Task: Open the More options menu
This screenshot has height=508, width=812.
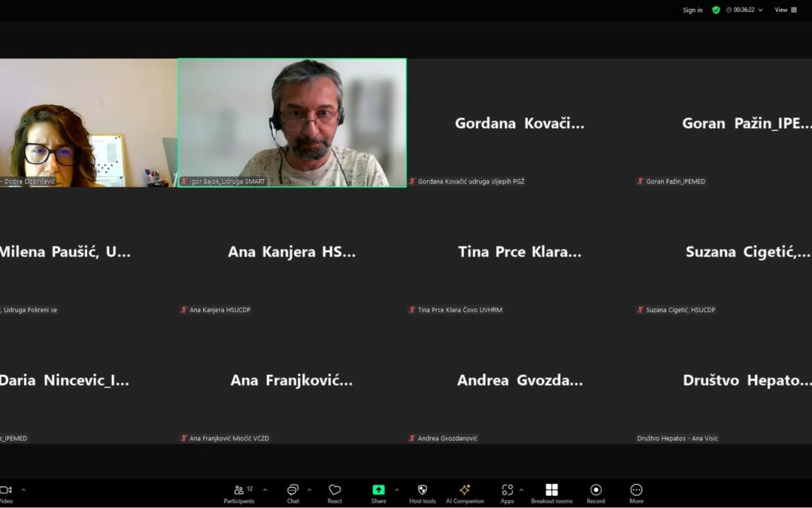Action: tap(636, 494)
